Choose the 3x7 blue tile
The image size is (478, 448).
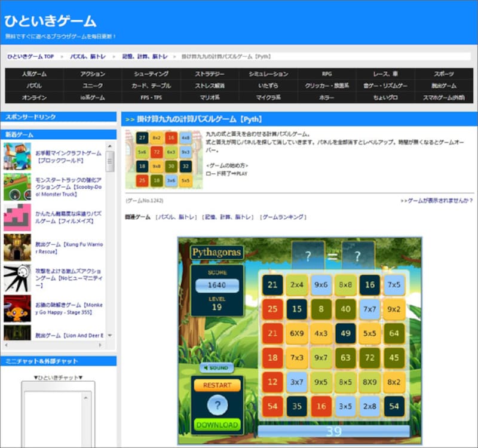coord(296,382)
